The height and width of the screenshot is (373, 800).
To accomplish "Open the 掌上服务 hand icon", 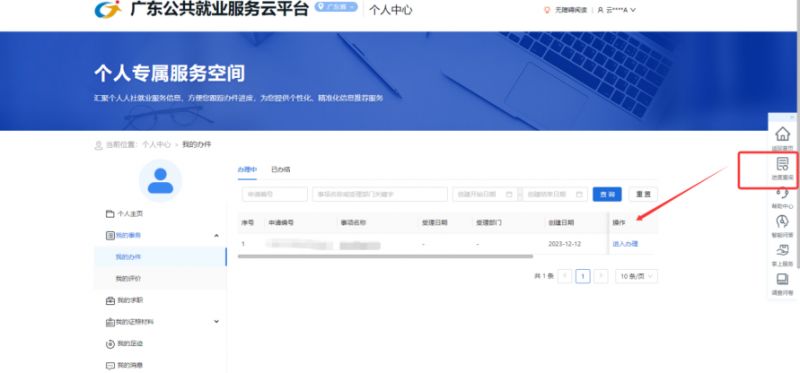I will 782,251.
